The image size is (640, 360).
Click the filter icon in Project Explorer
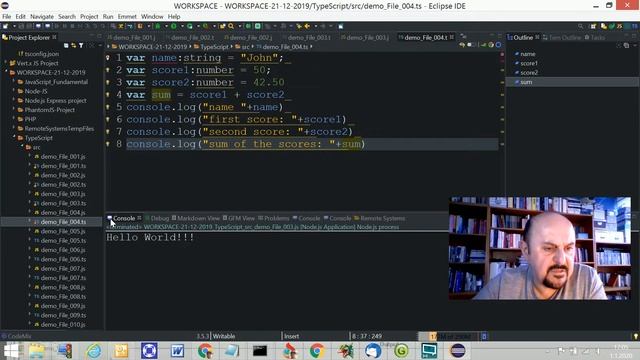tap(81, 45)
